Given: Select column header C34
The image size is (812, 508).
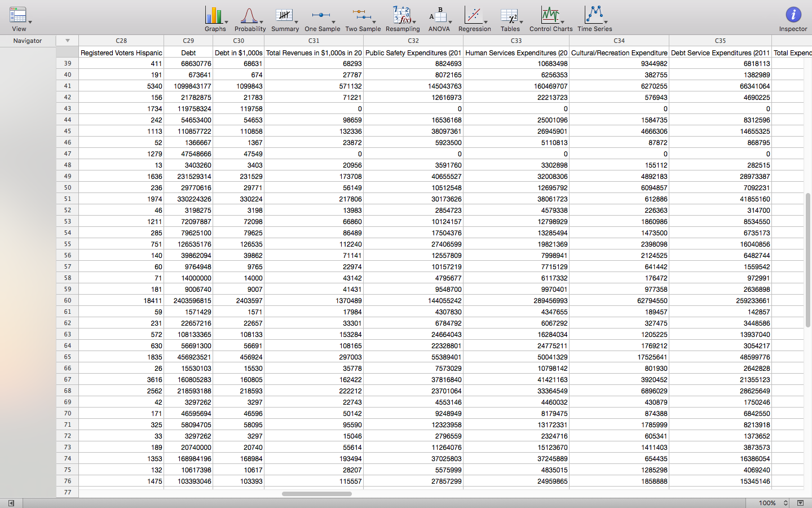Looking at the screenshot, I should [619, 41].
